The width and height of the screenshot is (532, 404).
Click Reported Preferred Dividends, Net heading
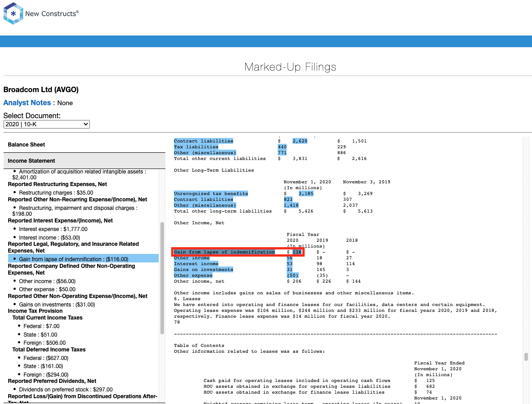click(x=52, y=381)
